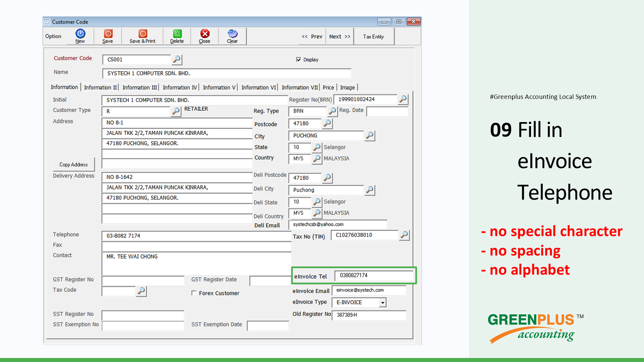The image size is (644, 362).
Task: Click the Deli Email field
Action: tap(338, 225)
